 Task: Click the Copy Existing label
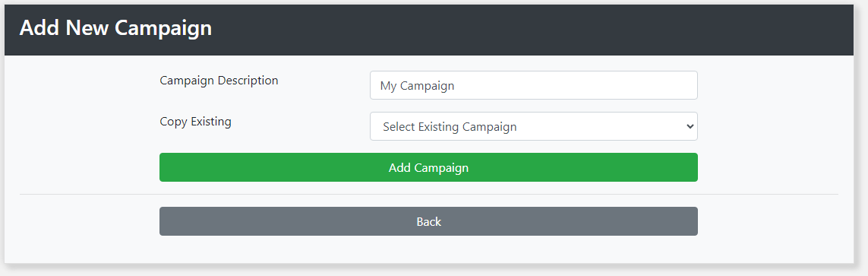[x=195, y=122]
